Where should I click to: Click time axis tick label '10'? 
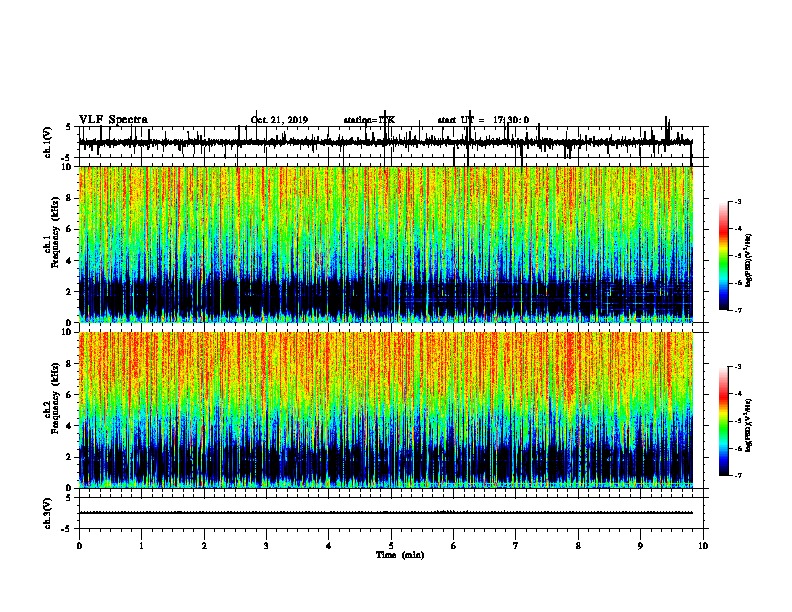coord(703,546)
